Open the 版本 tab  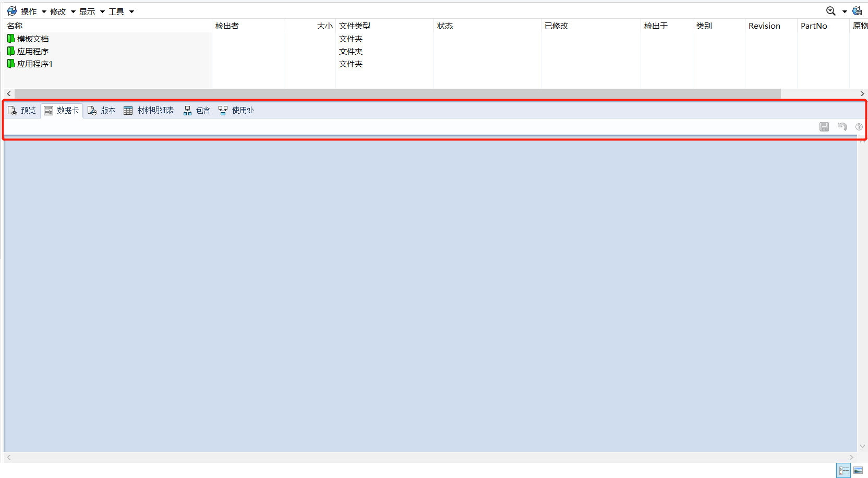click(102, 110)
